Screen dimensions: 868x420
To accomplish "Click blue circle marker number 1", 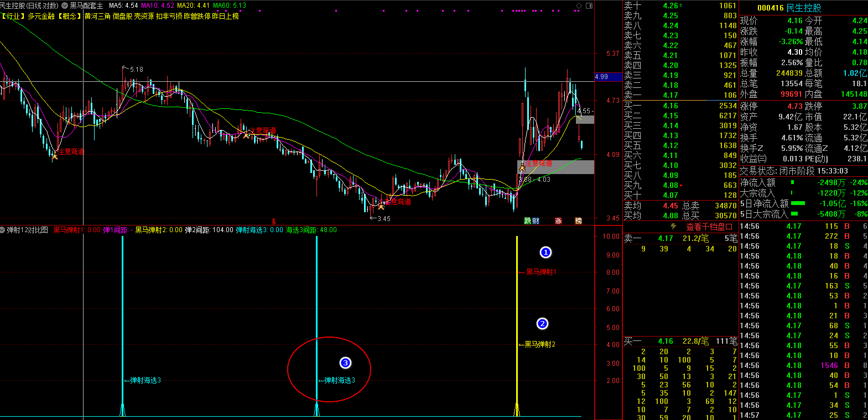I will coord(545,253).
